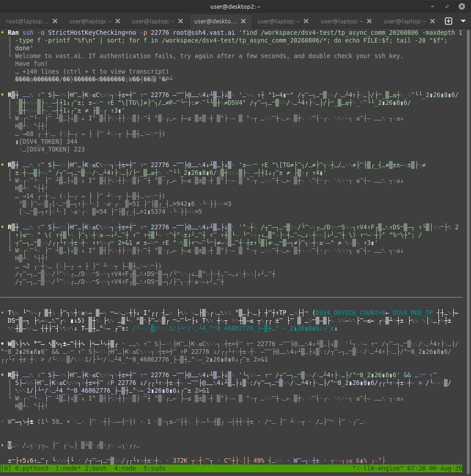Close the user@laptop tab next to new-tab icon
Image resolution: width=471 pixels, height=476 pixels.
pyautogui.click(x=433, y=21)
